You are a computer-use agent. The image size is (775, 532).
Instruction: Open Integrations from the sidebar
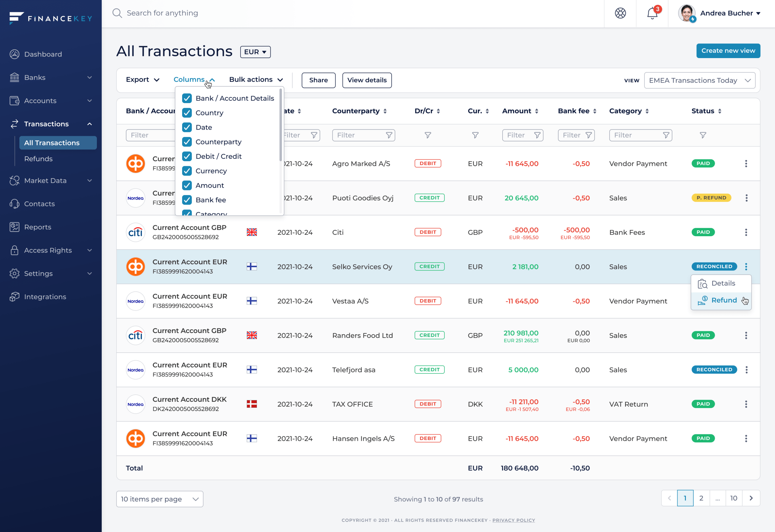45,297
